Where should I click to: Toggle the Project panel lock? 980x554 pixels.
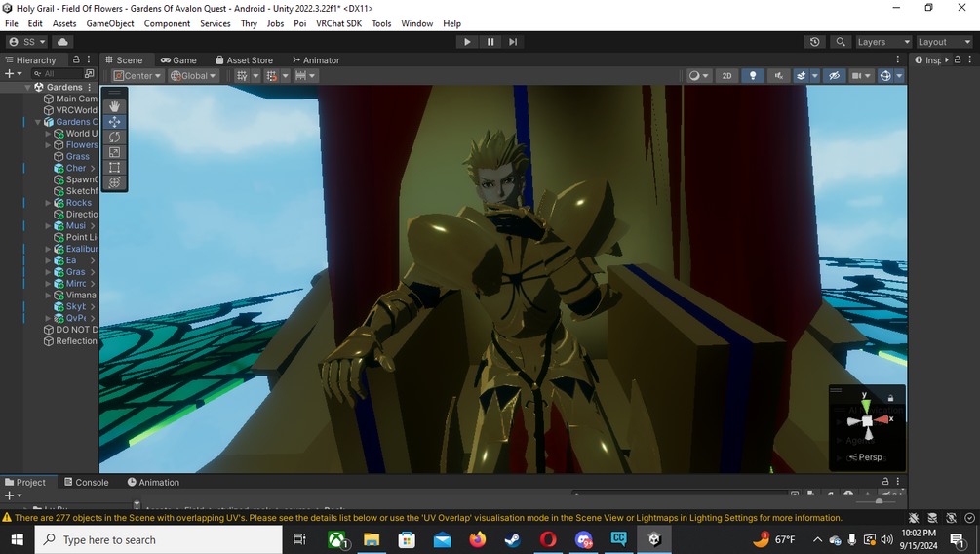click(885, 482)
